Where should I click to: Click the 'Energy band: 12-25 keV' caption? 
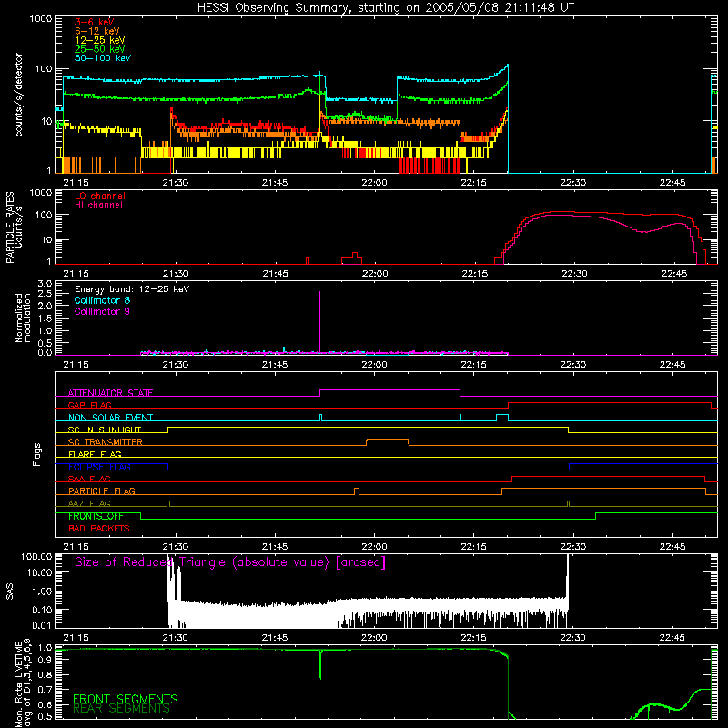pyautogui.click(x=132, y=289)
